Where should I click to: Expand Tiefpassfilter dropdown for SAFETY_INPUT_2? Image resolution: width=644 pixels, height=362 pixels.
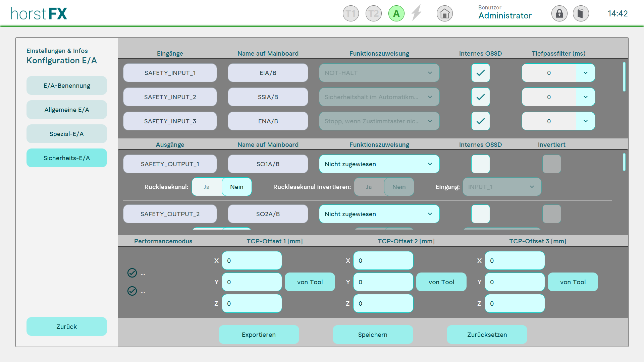point(585,97)
